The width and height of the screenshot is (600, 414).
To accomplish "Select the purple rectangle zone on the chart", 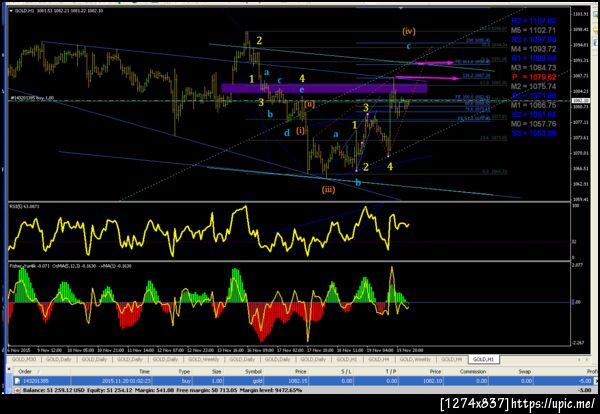I will (x=324, y=88).
